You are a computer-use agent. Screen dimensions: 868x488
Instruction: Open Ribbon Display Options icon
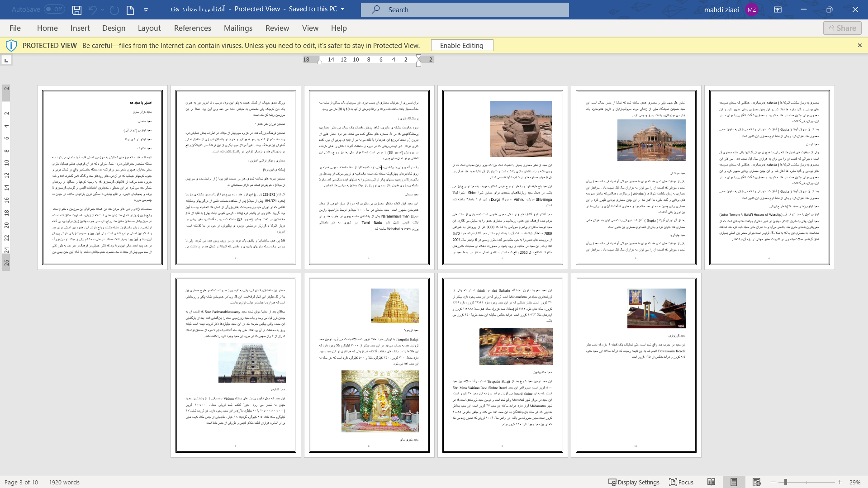[x=778, y=9]
